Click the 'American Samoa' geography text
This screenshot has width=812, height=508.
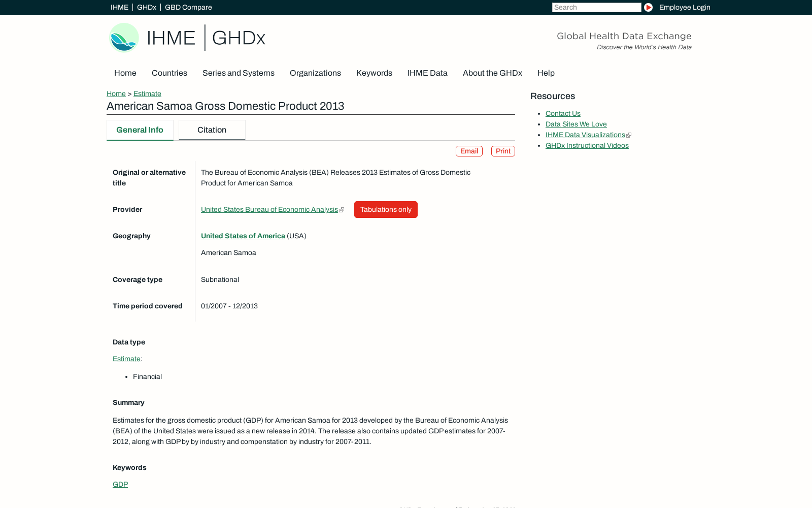coord(228,252)
